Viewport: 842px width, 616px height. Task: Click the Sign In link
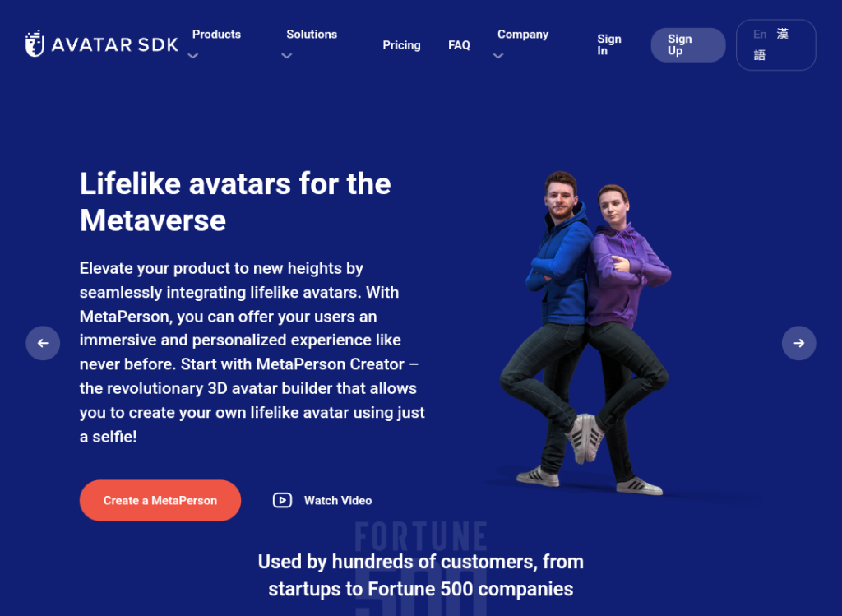609,45
